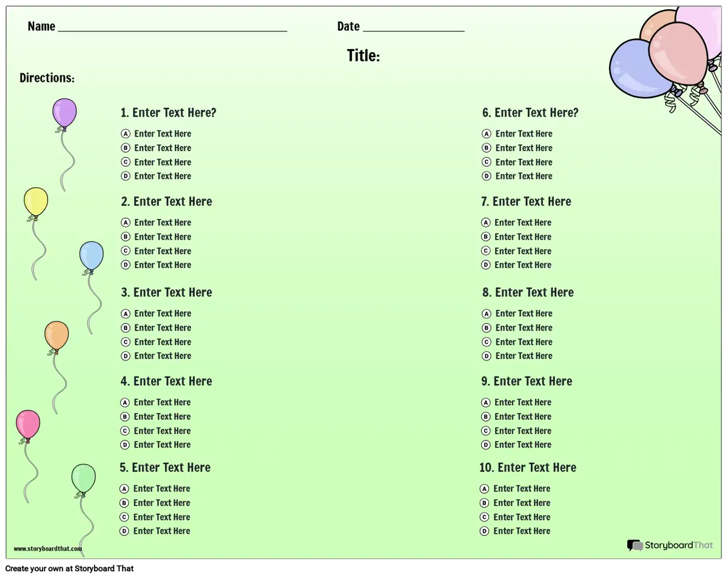This screenshot has height=578, width=728.
Task: Click the pink balloon on left edge
Action: pos(28,424)
